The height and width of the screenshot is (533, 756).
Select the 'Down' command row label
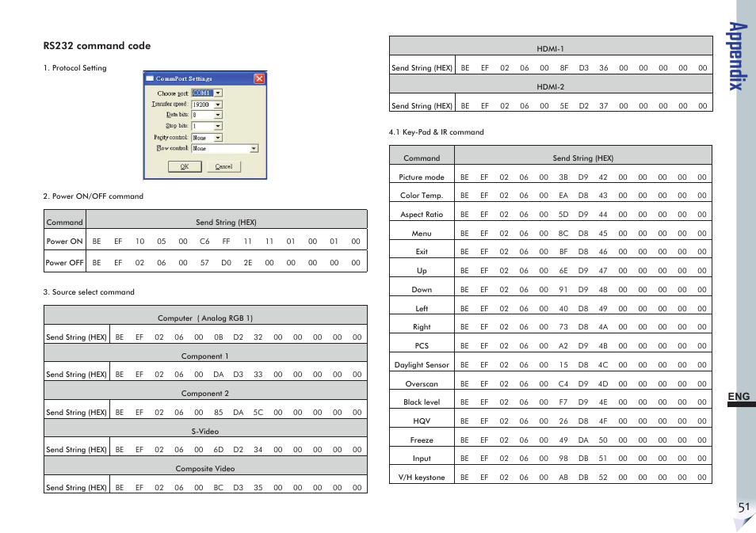(x=422, y=290)
